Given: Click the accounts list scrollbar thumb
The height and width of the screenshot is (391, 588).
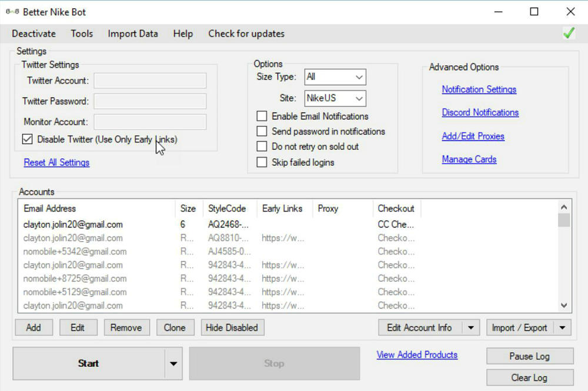Looking at the screenshot, I should point(564,220).
